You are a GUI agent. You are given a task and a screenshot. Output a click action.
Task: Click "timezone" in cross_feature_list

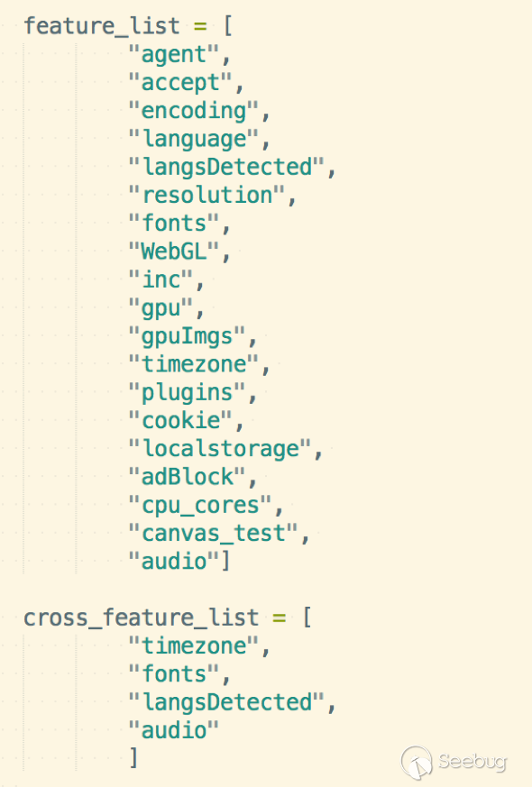point(194,646)
